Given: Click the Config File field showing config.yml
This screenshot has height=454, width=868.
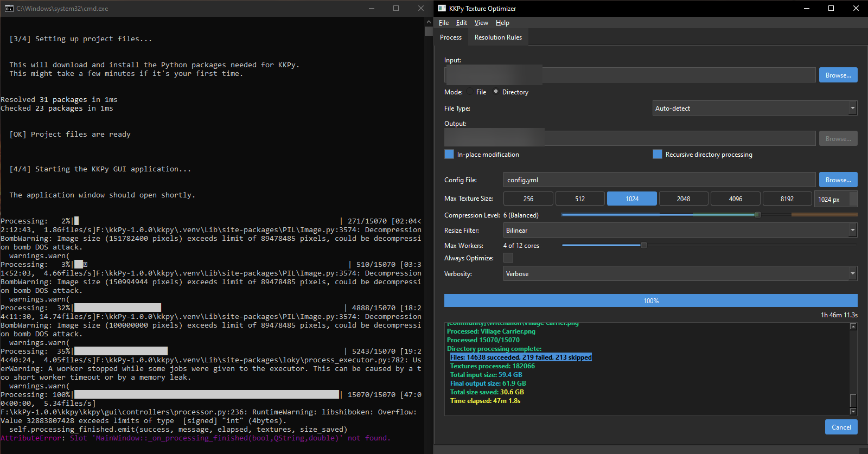Looking at the screenshot, I should 660,180.
